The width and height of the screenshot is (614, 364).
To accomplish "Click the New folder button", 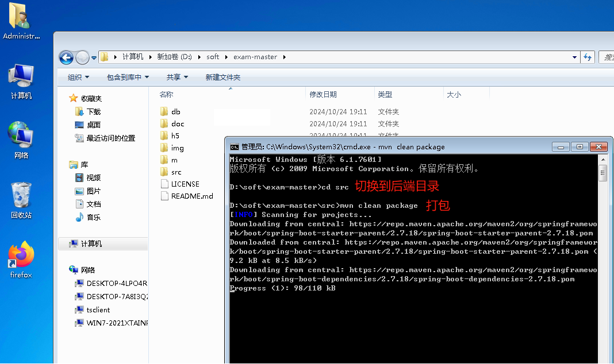I will (223, 77).
